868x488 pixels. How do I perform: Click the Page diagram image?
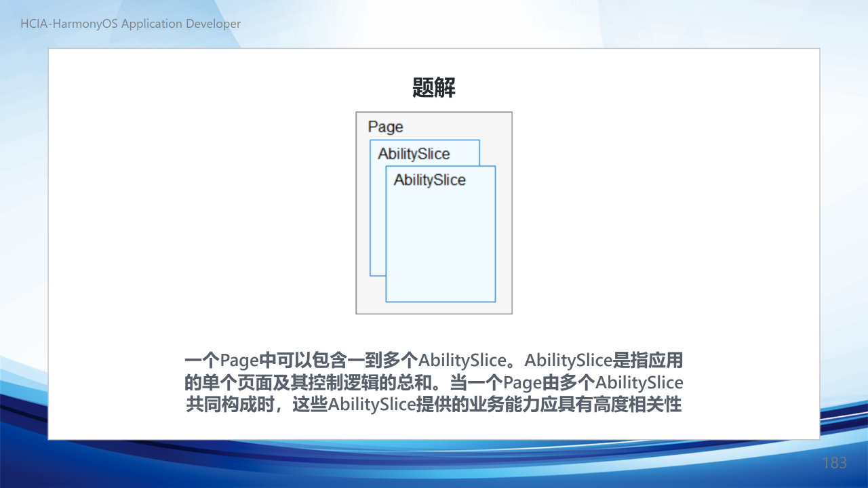click(434, 213)
